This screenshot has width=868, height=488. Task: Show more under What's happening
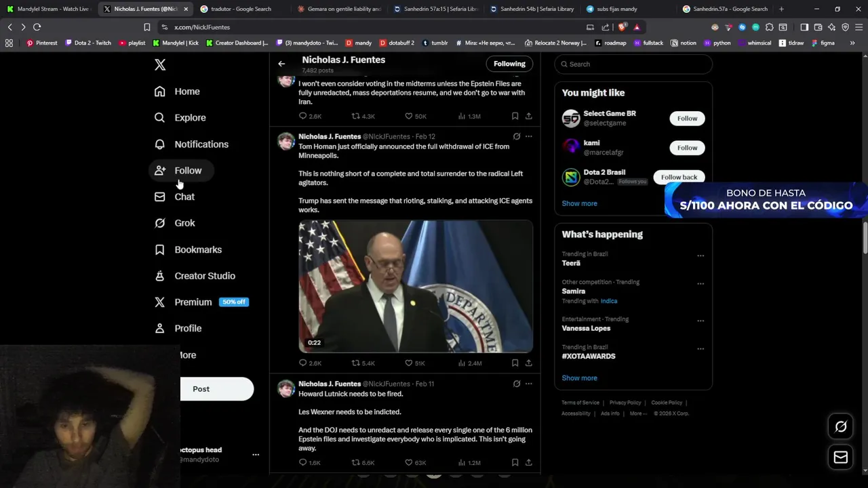(579, 378)
